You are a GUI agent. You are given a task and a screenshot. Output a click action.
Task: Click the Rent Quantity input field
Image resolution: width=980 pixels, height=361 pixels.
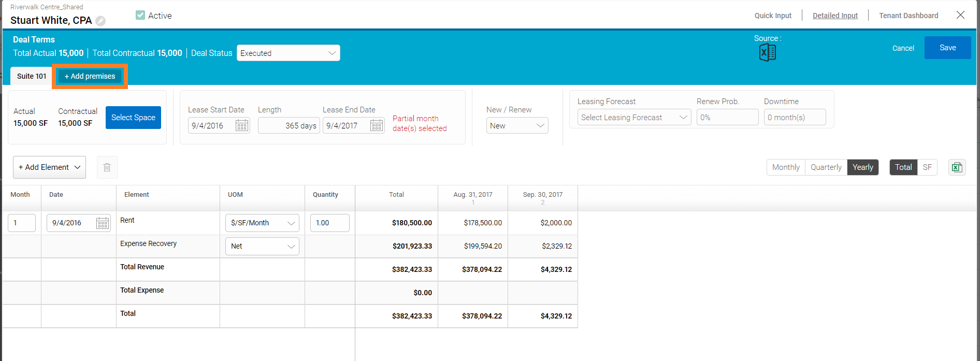point(329,223)
